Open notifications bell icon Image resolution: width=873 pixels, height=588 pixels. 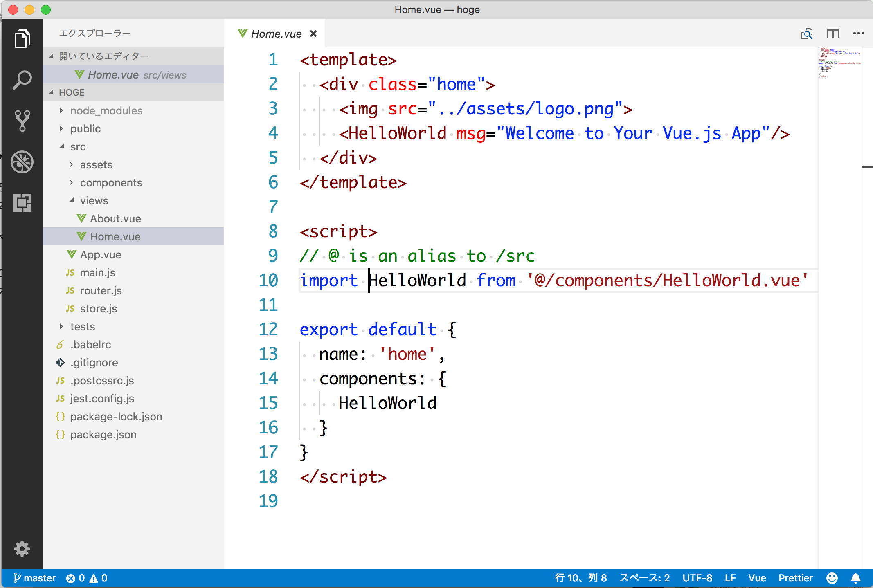[x=855, y=578]
